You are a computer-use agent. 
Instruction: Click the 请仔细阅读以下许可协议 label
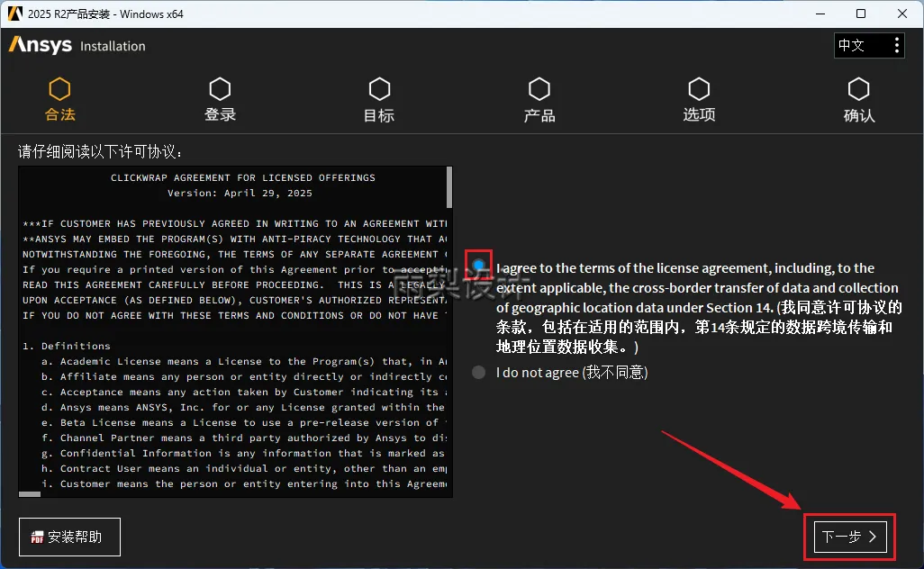[100, 151]
